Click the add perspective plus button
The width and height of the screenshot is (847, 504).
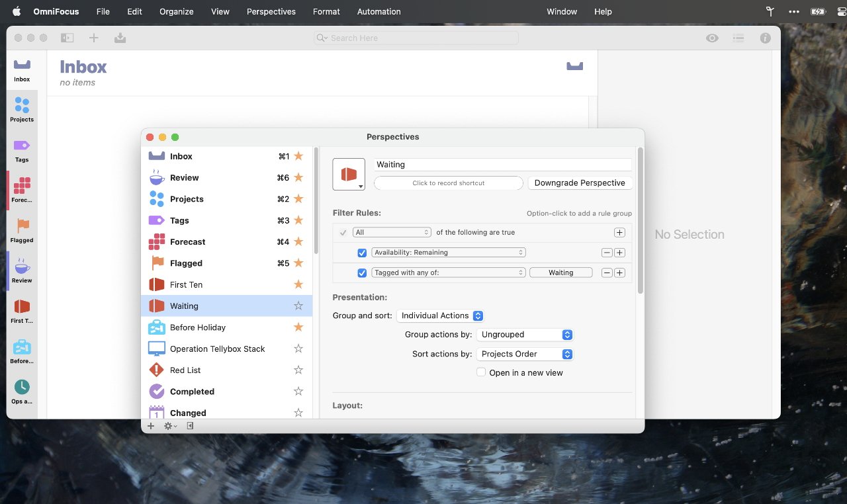[151, 426]
